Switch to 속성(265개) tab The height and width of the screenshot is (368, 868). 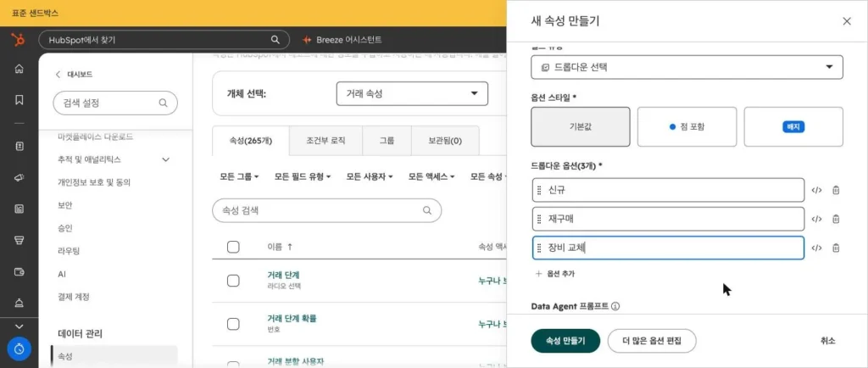pyautogui.click(x=251, y=141)
